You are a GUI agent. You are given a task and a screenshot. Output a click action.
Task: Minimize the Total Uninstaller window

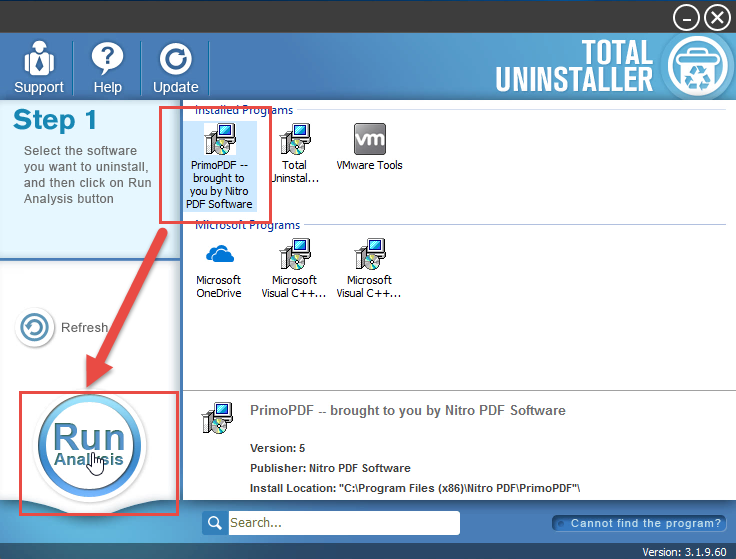[x=686, y=17]
